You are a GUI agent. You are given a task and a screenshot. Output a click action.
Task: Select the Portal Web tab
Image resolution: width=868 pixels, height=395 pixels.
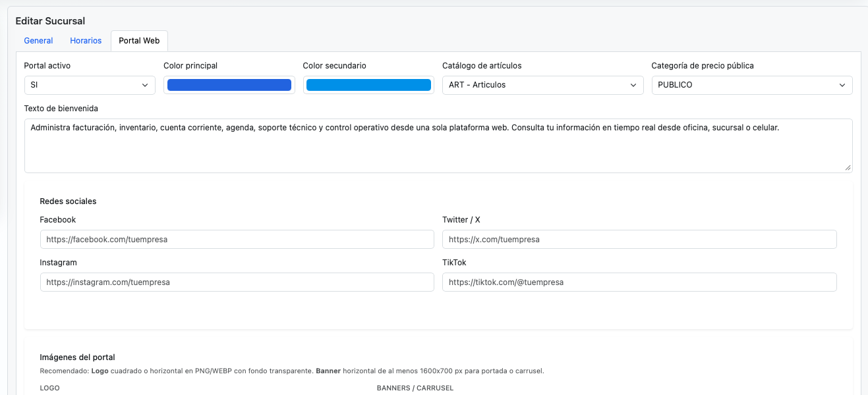pos(138,40)
